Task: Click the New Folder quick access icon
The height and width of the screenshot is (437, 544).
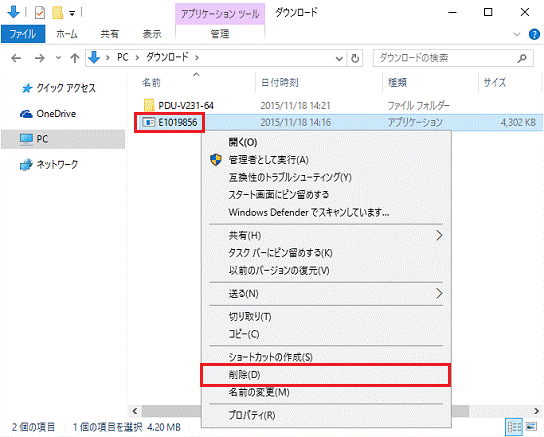Action: [57, 13]
